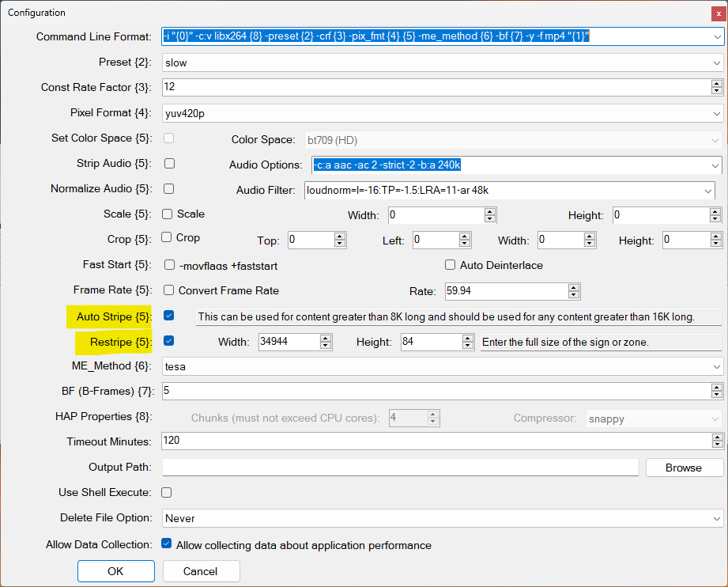Increase Scale Width spinner value
Screen dimensions: 728x587
[x=490, y=211]
